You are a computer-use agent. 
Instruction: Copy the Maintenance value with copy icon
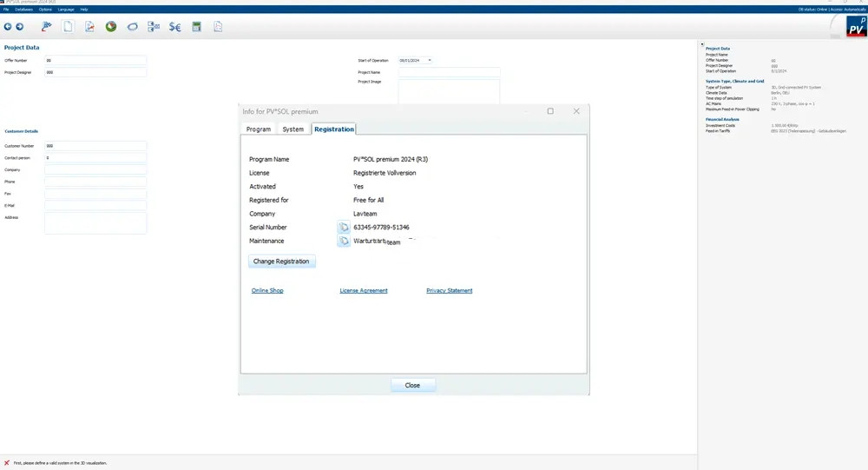coord(344,241)
